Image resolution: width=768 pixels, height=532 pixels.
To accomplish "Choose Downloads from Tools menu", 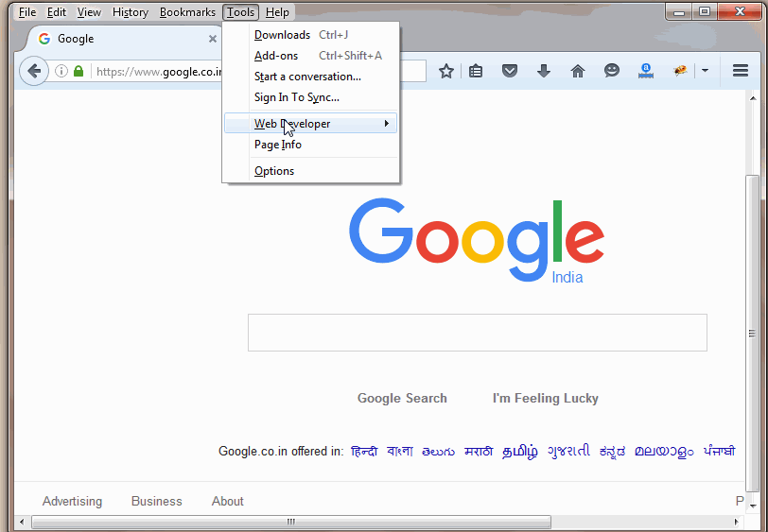I will (311, 35).
